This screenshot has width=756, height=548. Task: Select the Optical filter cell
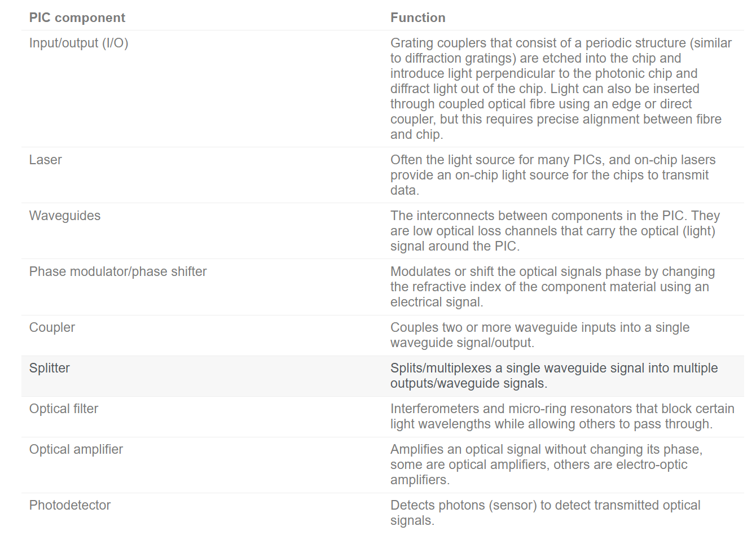pyautogui.click(x=64, y=409)
